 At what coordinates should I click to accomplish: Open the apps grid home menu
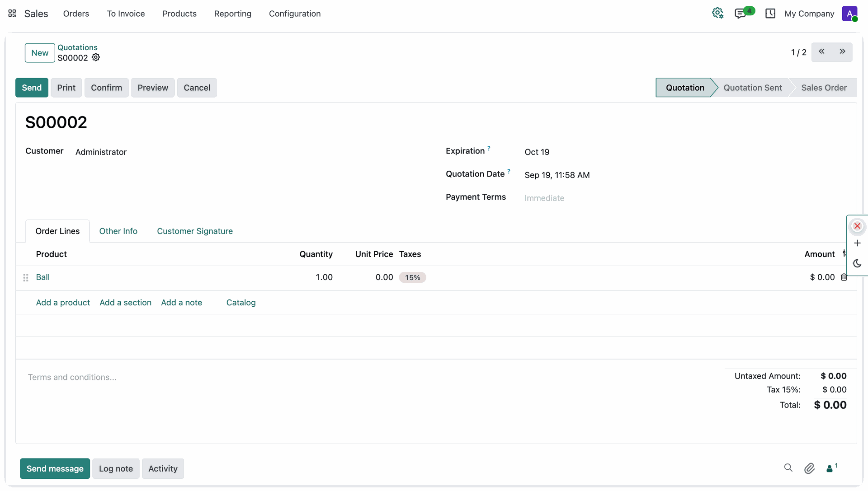coord(12,14)
